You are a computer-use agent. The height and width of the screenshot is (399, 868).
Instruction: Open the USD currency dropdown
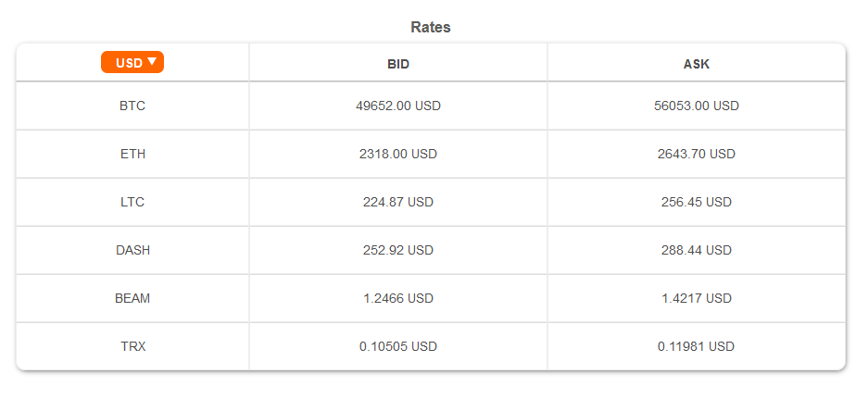(x=132, y=63)
